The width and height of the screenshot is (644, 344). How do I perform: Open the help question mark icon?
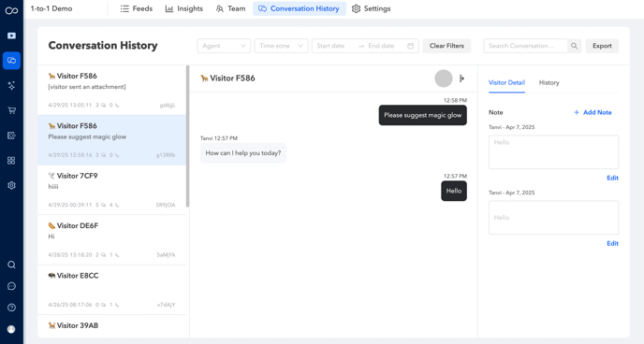coord(11,308)
